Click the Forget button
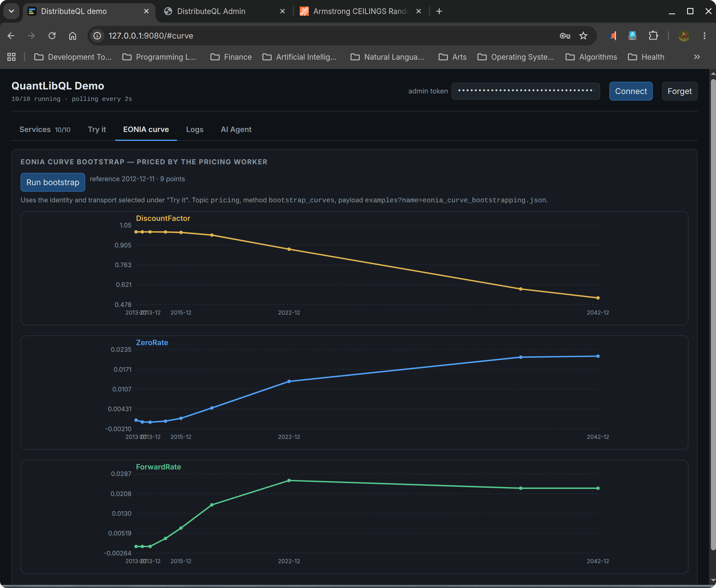 (680, 91)
